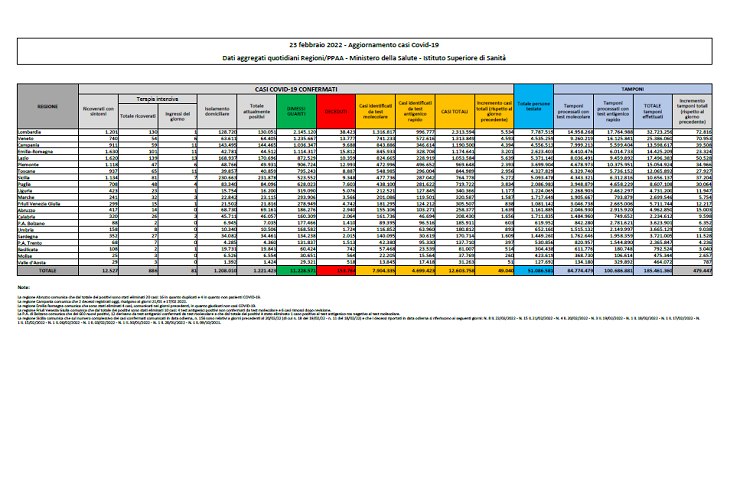Select the Lombardia row label
The height and width of the screenshot is (480, 740).
click(x=47, y=131)
